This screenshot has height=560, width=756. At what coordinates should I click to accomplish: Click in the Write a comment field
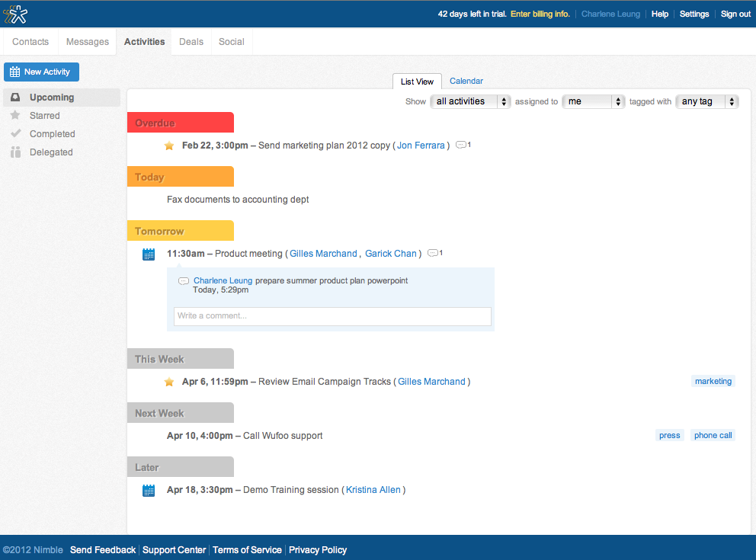[332, 316]
